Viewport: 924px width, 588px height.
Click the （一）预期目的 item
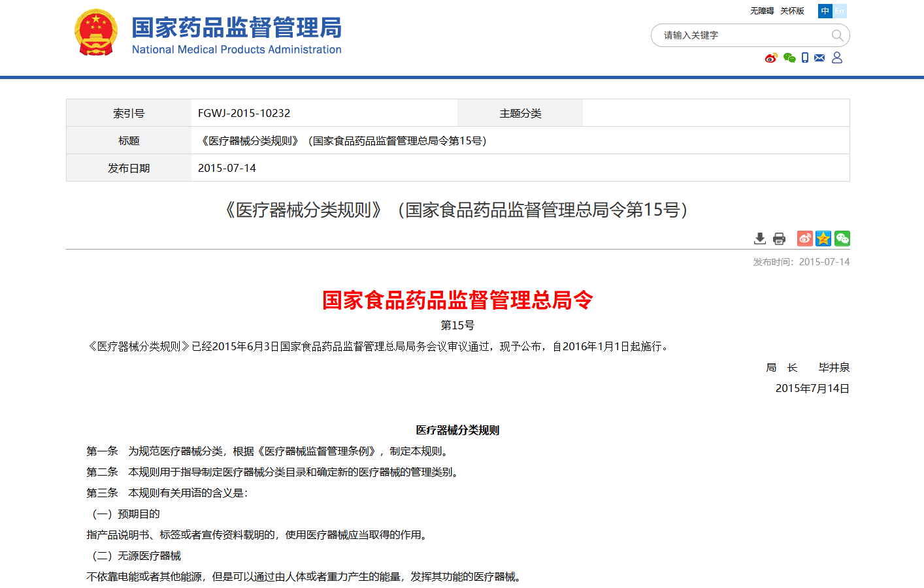click(124, 514)
